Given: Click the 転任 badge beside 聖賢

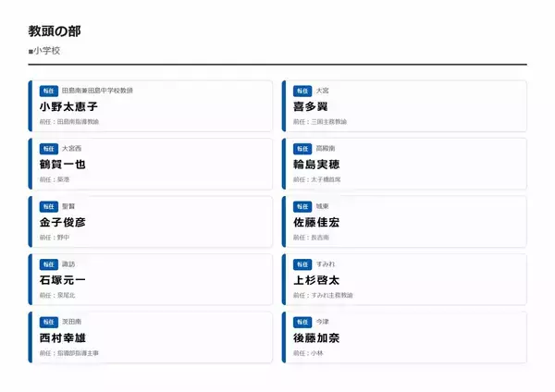Looking at the screenshot, I should (x=48, y=206).
